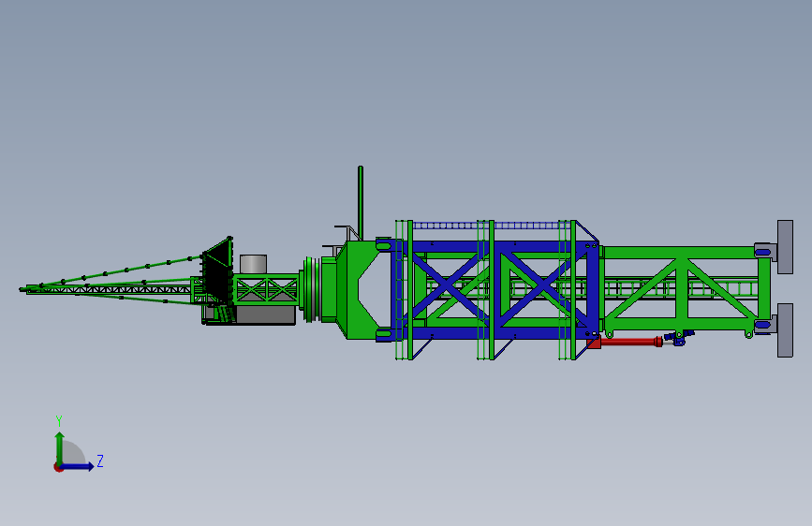
Task: Select the dark gray box under the lattice
Action: click(x=266, y=314)
